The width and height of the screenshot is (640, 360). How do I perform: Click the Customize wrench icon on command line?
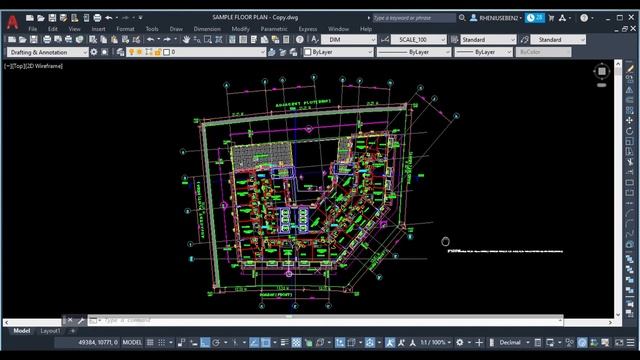(81, 320)
